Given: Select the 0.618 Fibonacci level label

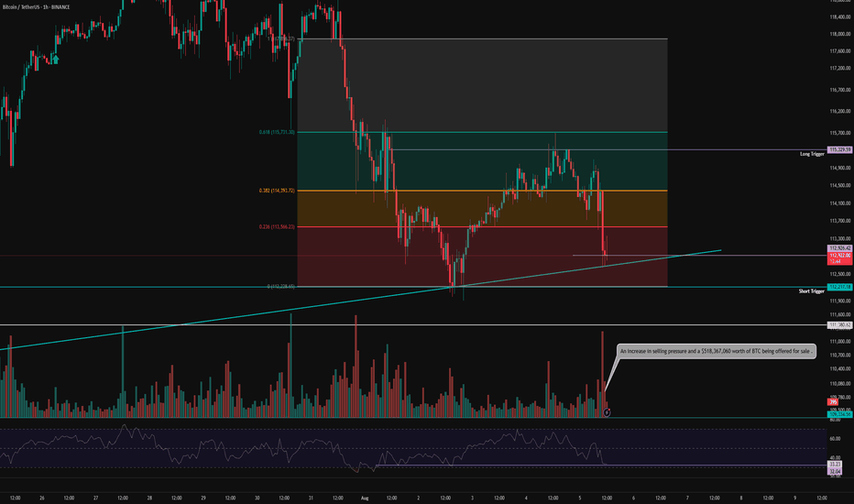Looking at the screenshot, I should tap(277, 132).
